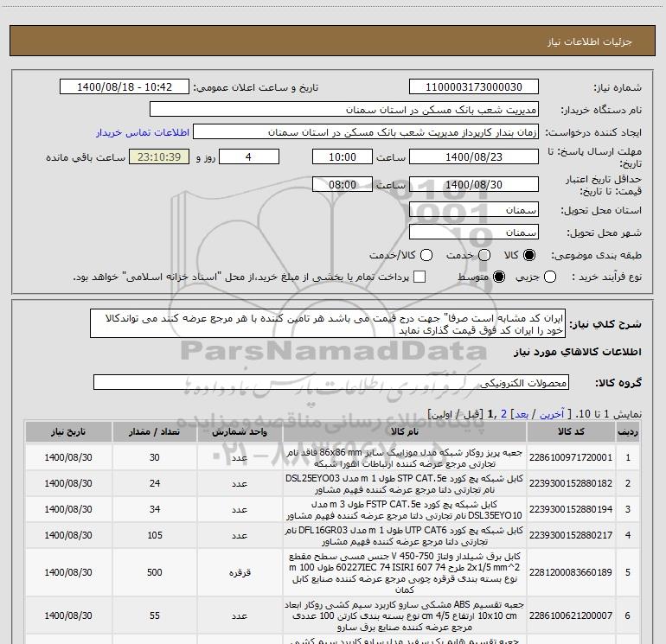Click item code 2239300152880182
Image resolution: width=666 pixels, height=644 pixels.
click(571, 483)
